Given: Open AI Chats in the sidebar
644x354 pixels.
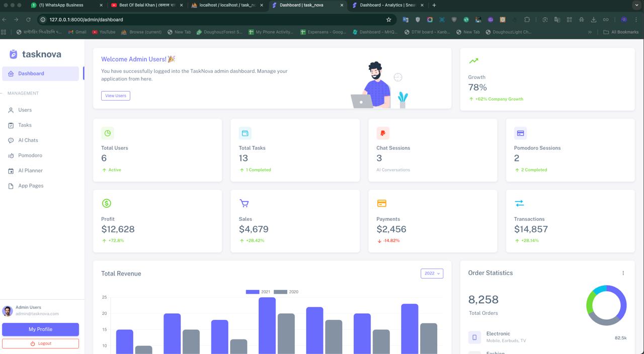Looking at the screenshot, I should [28, 140].
